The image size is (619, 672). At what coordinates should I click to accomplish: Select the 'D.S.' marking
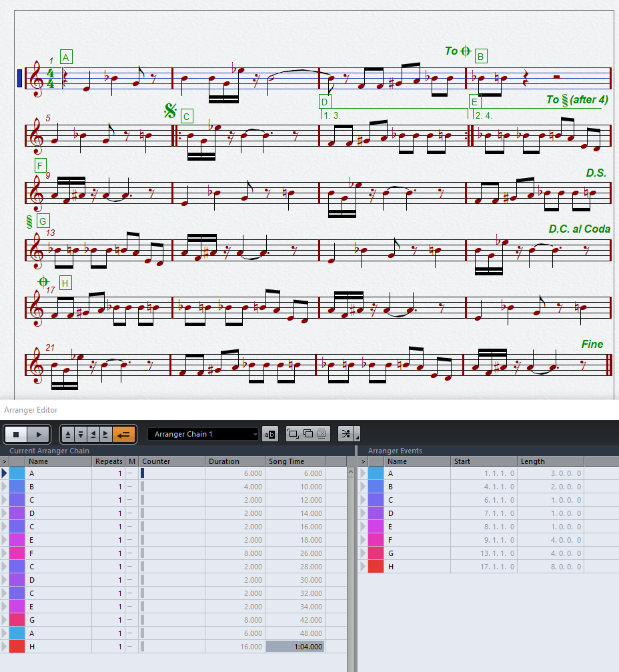click(x=596, y=173)
